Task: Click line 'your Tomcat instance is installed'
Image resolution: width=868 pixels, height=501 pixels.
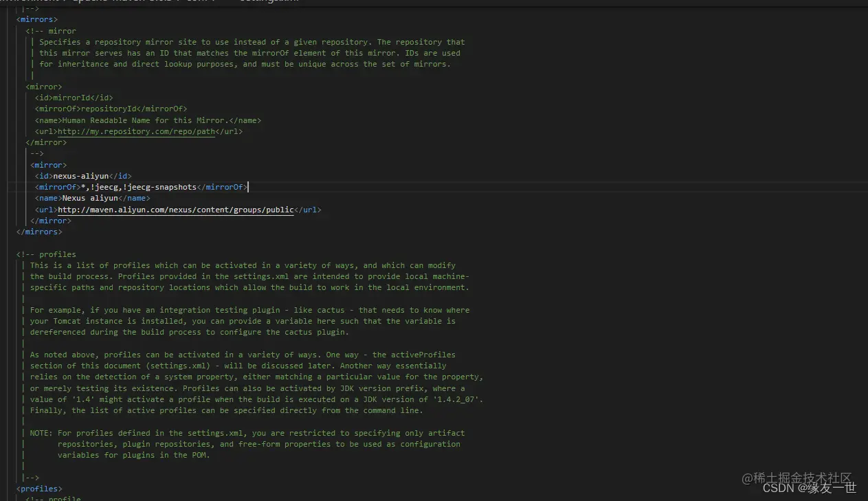Action: [243, 321]
